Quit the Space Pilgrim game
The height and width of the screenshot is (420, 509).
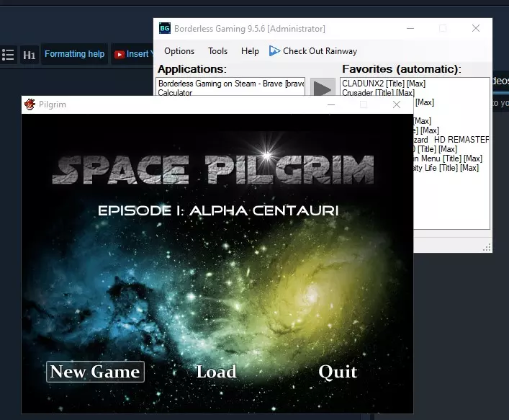click(x=338, y=372)
